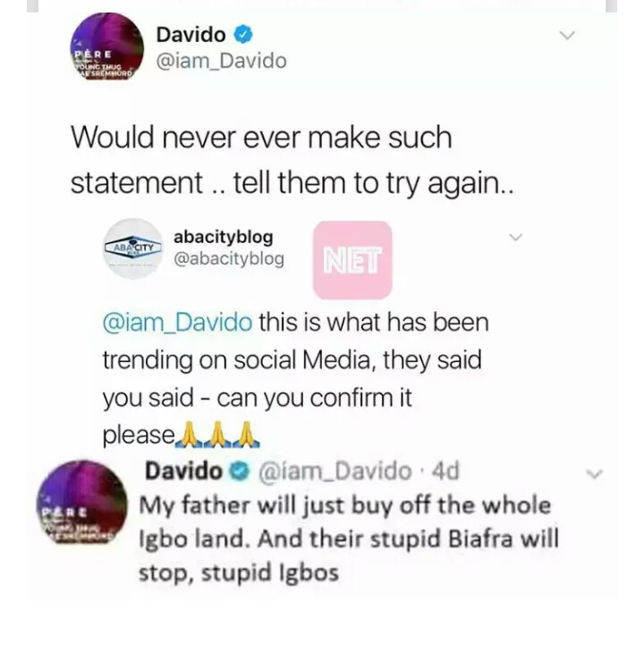Select the @abacityblog handle
The width and height of the screenshot is (644, 666).
point(229,258)
